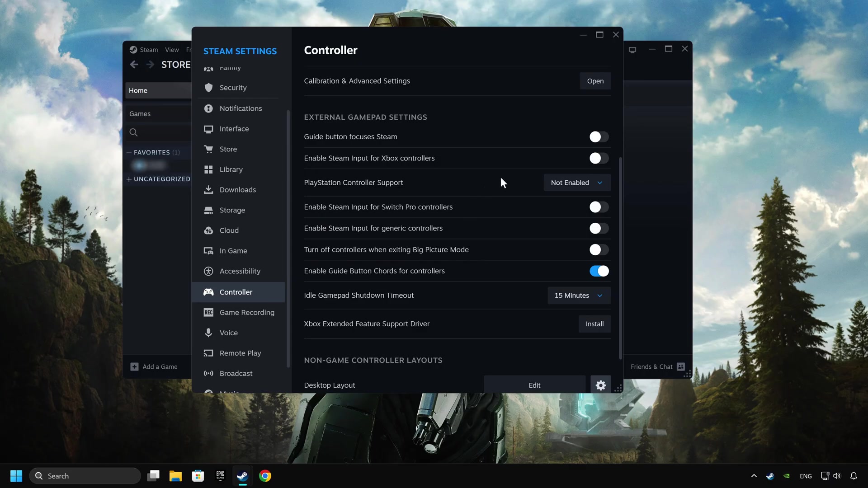This screenshot has width=868, height=488.
Task: Click the Voice microphone icon
Action: coord(208,333)
